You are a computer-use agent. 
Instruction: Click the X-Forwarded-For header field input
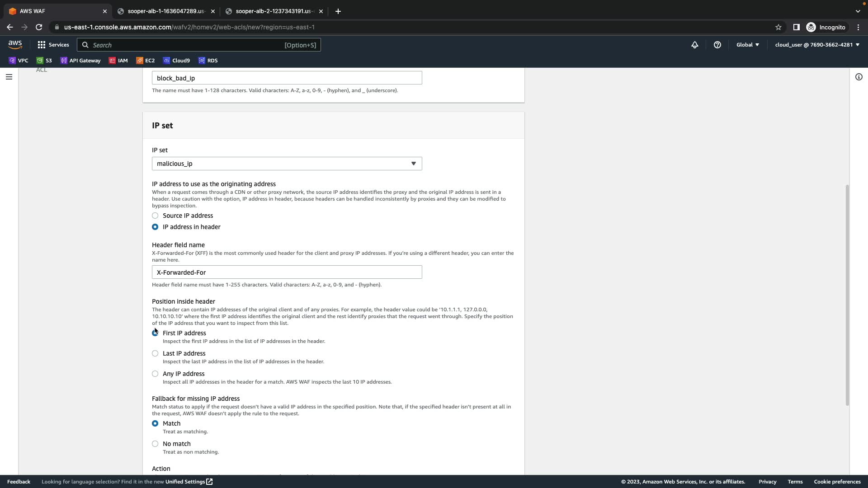click(287, 272)
